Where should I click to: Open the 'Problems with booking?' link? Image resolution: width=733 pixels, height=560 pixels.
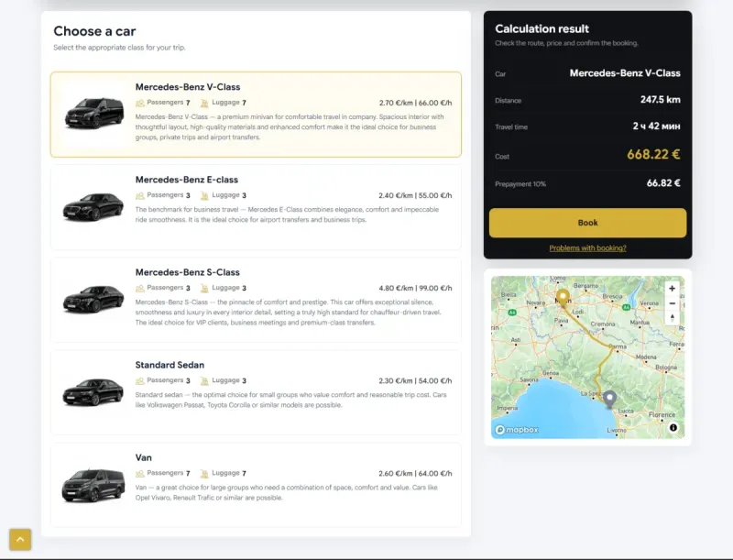[x=587, y=248]
